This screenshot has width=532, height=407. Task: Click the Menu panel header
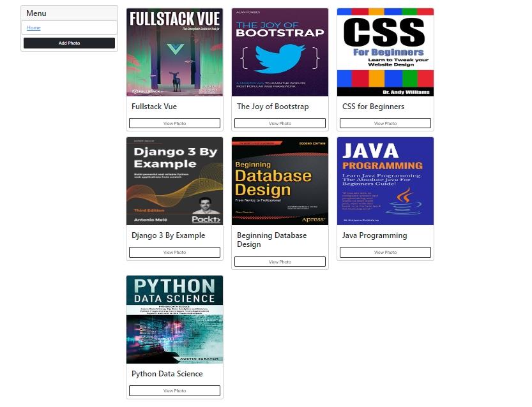click(x=69, y=13)
